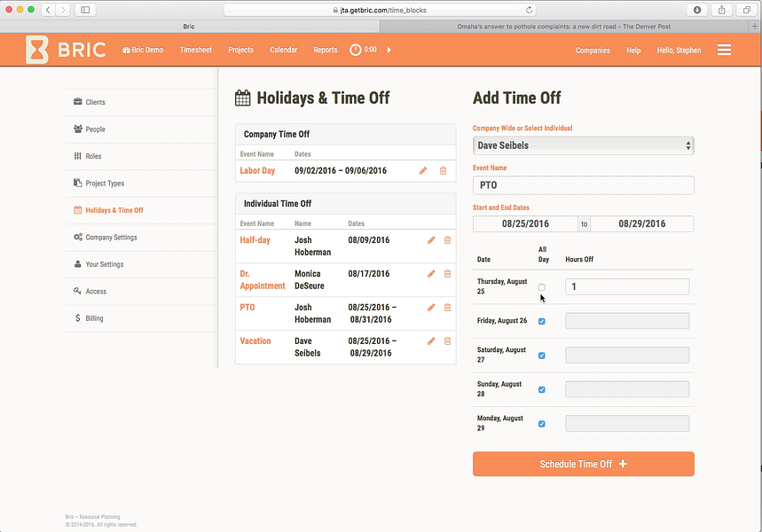
Task: Start timer with the play arrow
Action: (x=389, y=50)
